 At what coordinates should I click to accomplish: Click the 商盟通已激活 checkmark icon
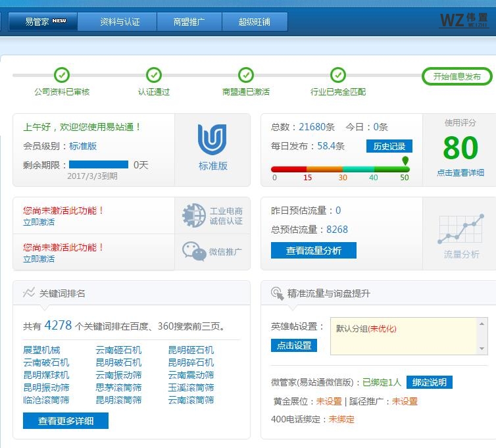pos(246,75)
